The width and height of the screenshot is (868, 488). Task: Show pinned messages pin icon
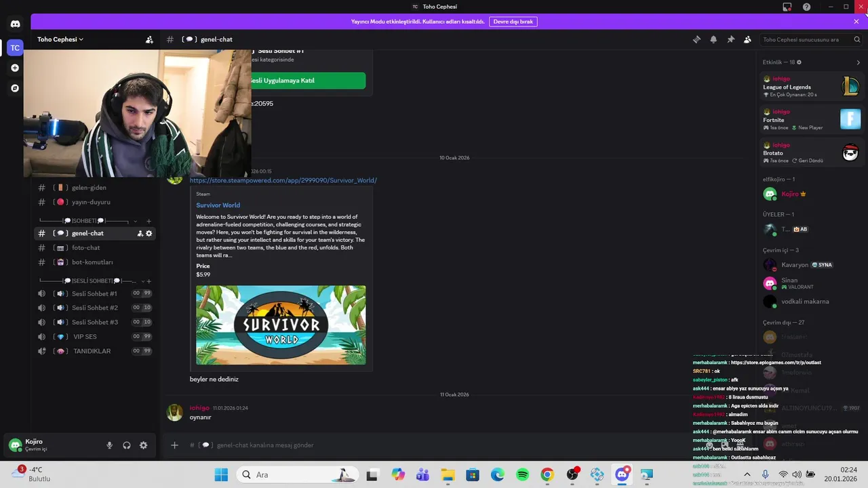point(730,39)
